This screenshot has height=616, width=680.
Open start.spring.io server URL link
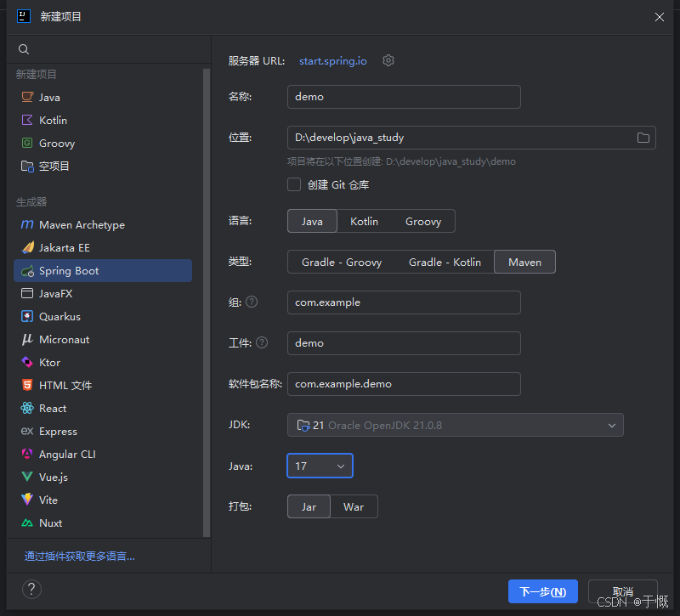tap(332, 60)
